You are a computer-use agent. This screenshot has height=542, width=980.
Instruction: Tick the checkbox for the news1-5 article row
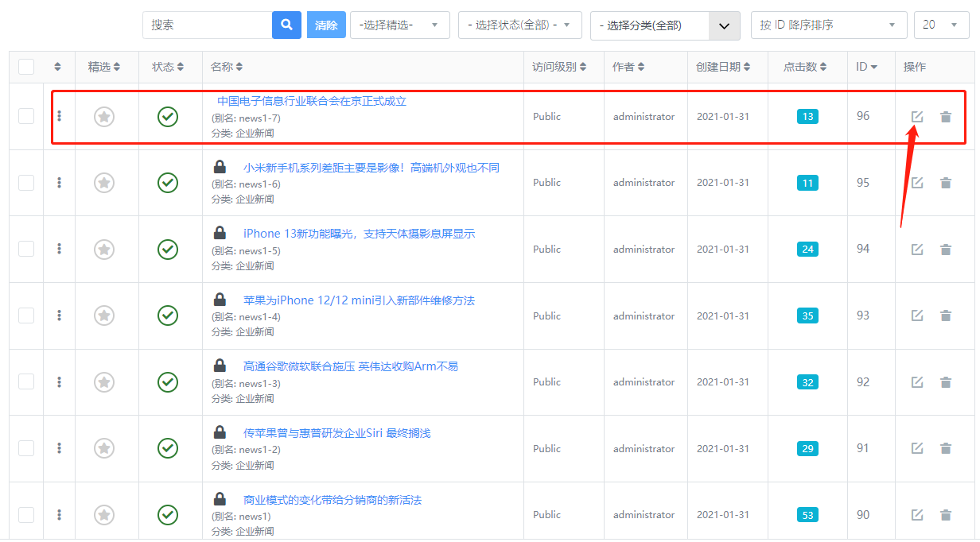[26, 249]
